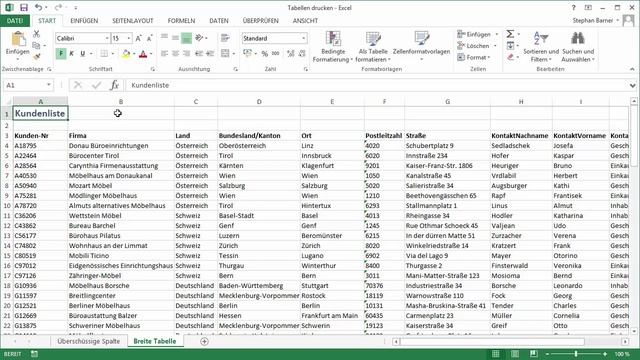640x360 pixels.
Task: Click the zoom slider handle
Action: pos(576,353)
